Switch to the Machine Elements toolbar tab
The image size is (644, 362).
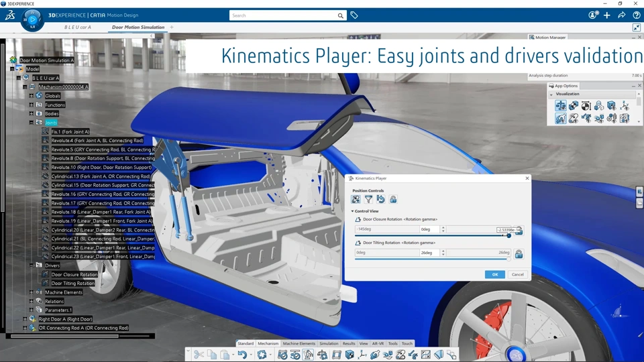[299, 343]
